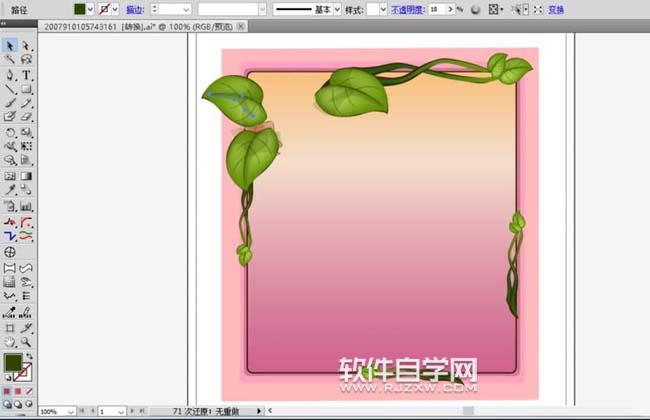The width and height of the screenshot is (650, 420).
Task: Expand status bar display options arrow
Action: pos(259,411)
